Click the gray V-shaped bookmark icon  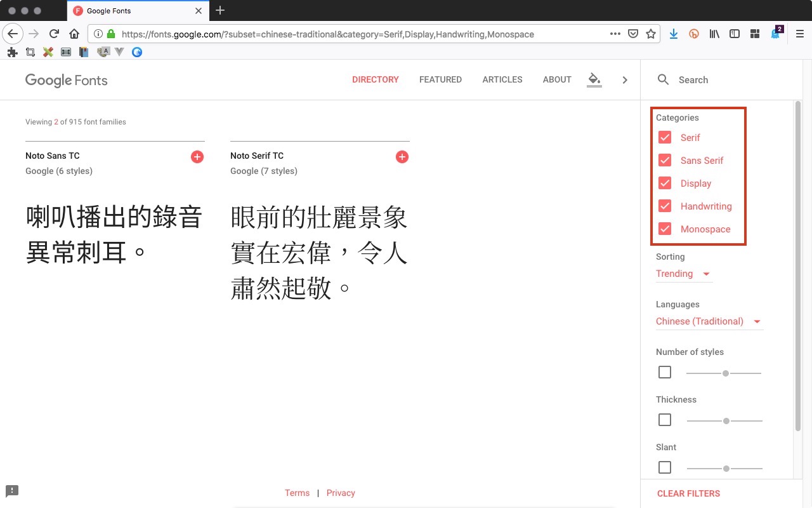[119, 52]
